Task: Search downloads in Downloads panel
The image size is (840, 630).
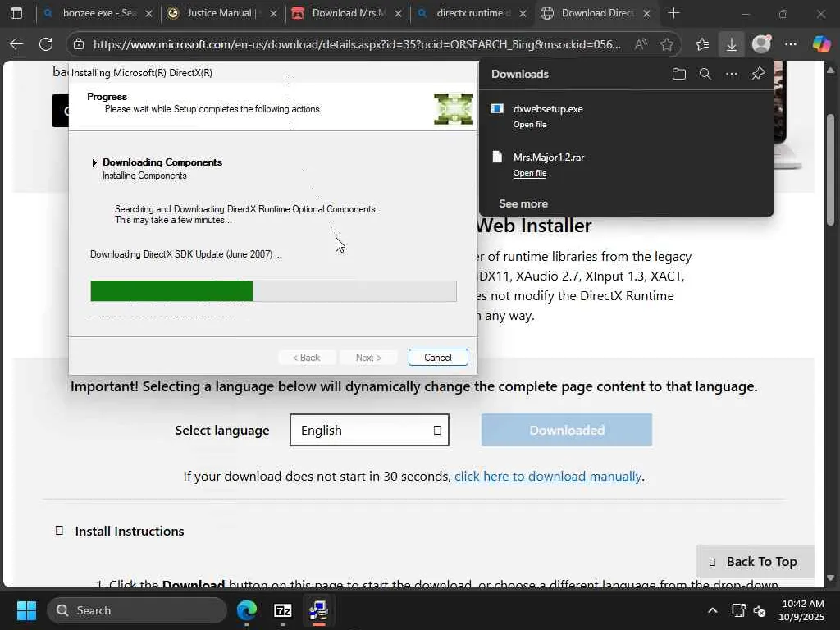Action: point(705,74)
